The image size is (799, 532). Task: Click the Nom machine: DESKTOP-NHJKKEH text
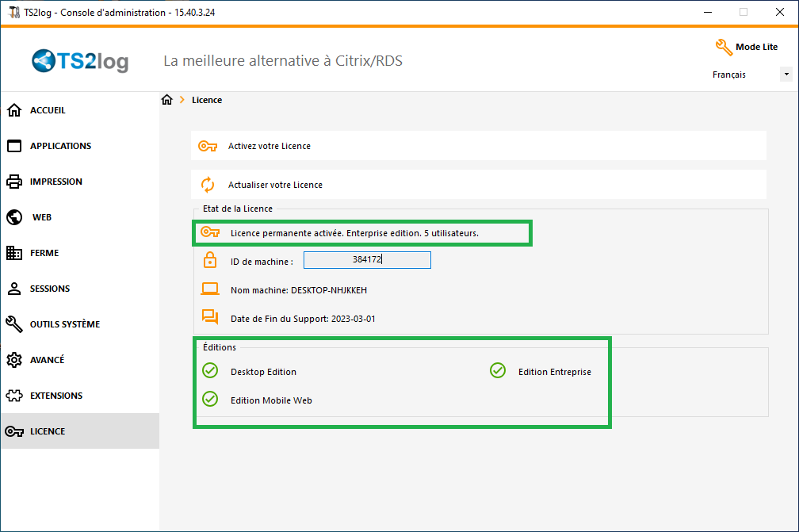(x=299, y=290)
